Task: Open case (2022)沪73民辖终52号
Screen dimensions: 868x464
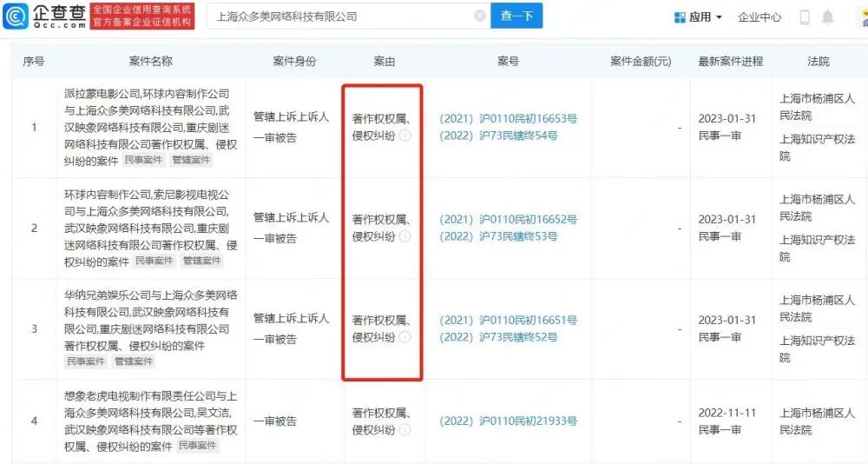Action: point(498,338)
